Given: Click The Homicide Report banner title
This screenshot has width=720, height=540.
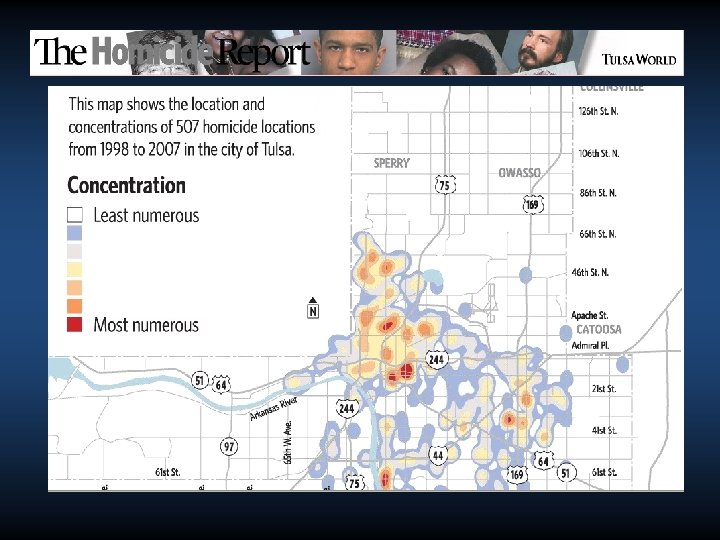Looking at the screenshot, I should [172, 53].
